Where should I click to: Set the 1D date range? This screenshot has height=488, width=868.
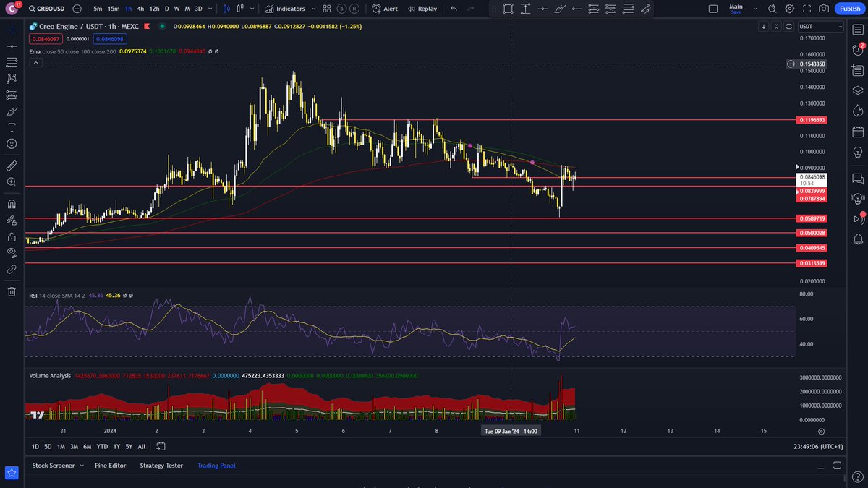point(35,447)
